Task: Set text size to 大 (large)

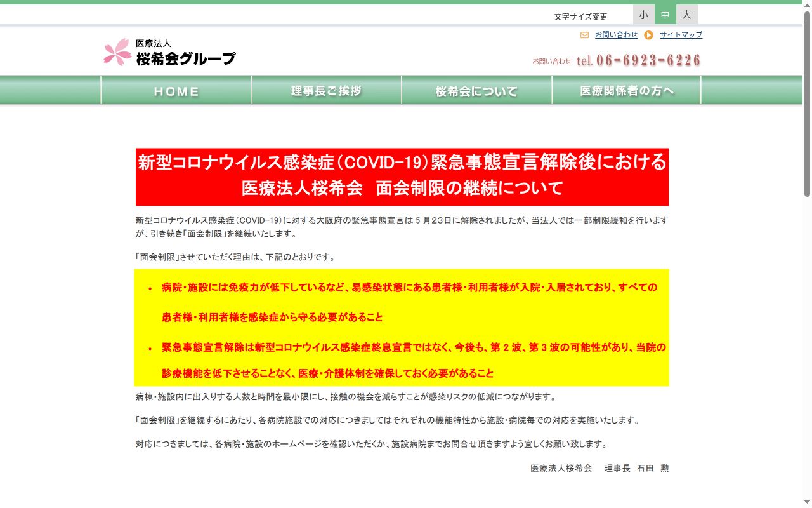Action: (x=686, y=15)
